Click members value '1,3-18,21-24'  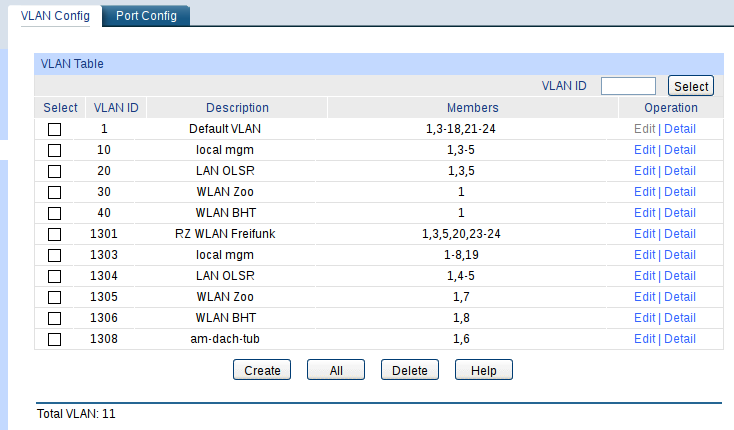pos(461,129)
